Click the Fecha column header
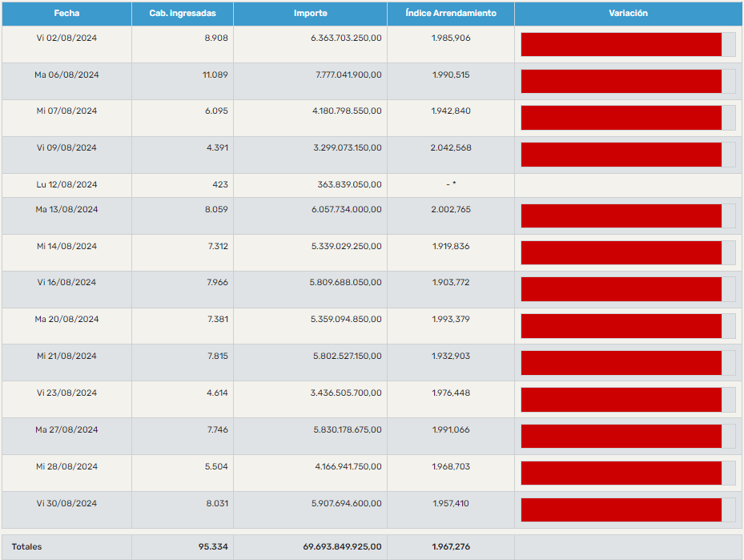Image resolution: width=744 pixels, height=560 pixels. [66, 14]
